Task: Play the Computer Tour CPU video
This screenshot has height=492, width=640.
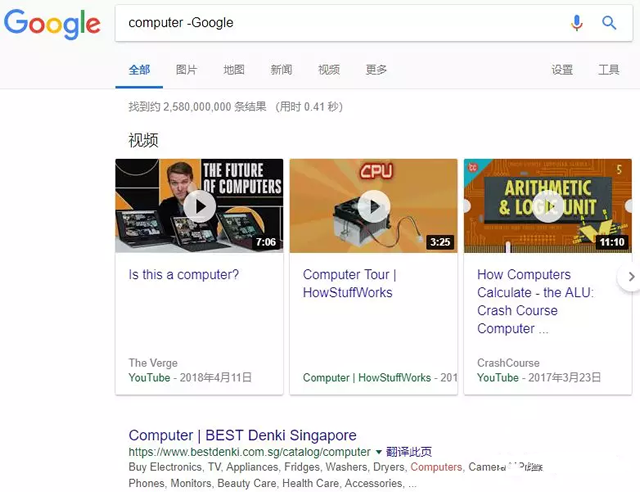Action: [x=373, y=206]
